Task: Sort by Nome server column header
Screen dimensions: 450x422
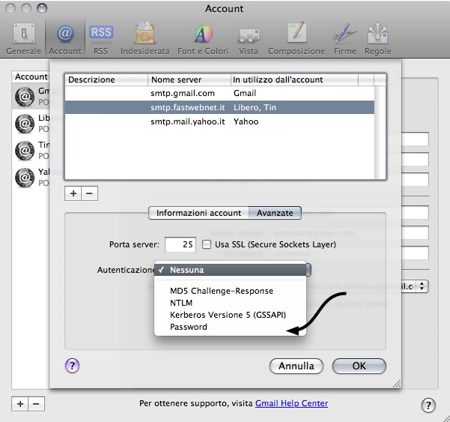Action: tap(189, 80)
